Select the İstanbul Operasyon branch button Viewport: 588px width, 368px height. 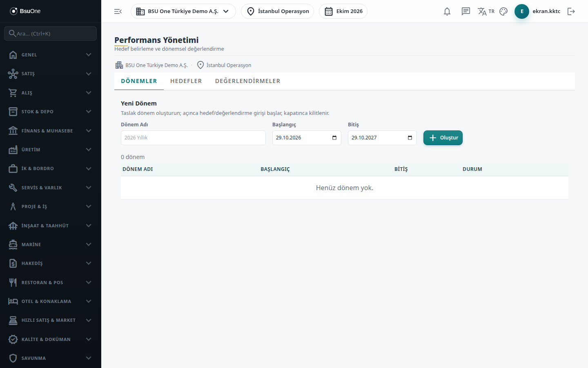pyautogui.click(x=278, y=11)
